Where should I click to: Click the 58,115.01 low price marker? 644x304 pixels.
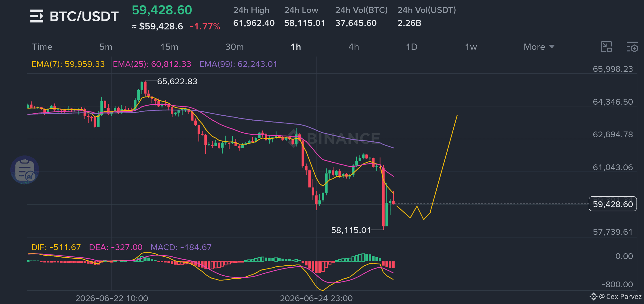click(351, 230)
